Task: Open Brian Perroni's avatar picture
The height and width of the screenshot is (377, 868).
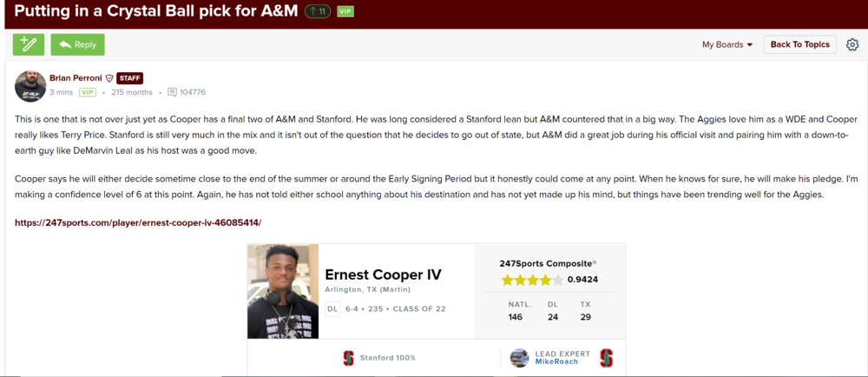Action: click(x=30, y=85)
